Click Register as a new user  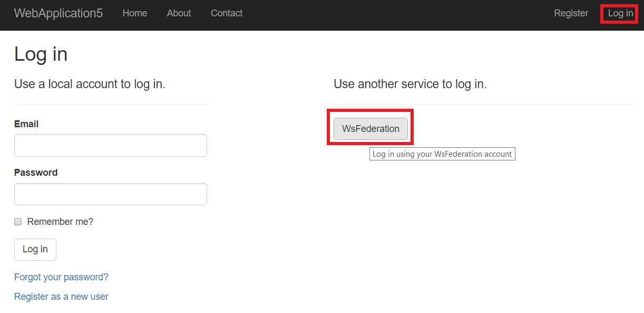(x=61, y=296)
